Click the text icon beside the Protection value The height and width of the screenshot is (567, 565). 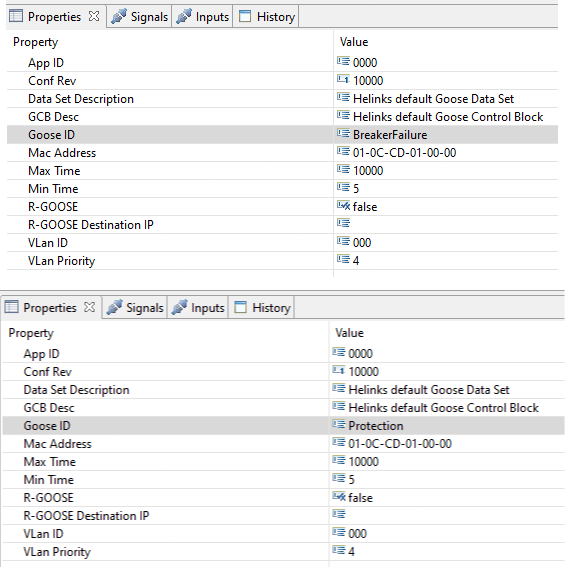[x=339, y=424]
